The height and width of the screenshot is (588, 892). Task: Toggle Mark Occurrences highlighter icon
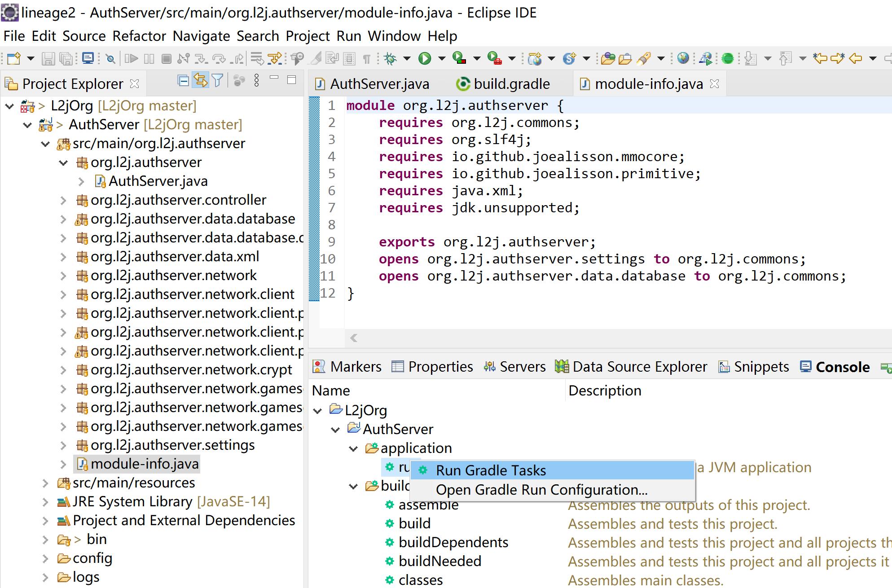pos(316,58)
